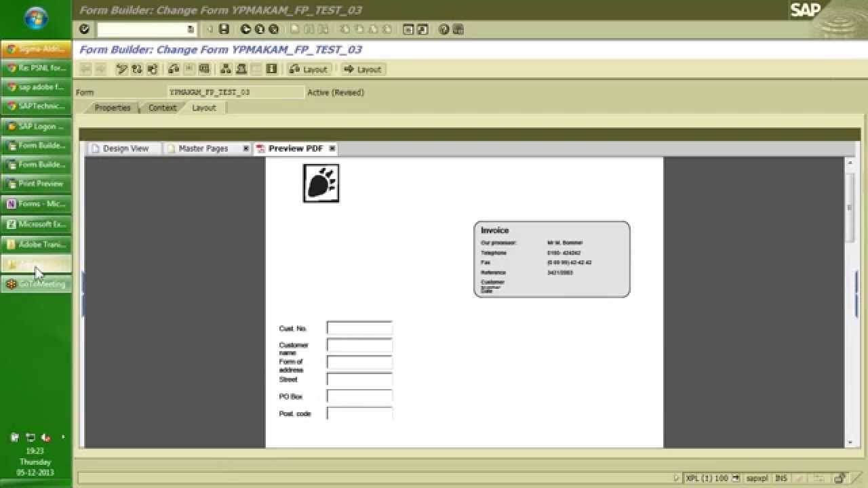Click the first Layout button with lock icon

pos(309,69)
